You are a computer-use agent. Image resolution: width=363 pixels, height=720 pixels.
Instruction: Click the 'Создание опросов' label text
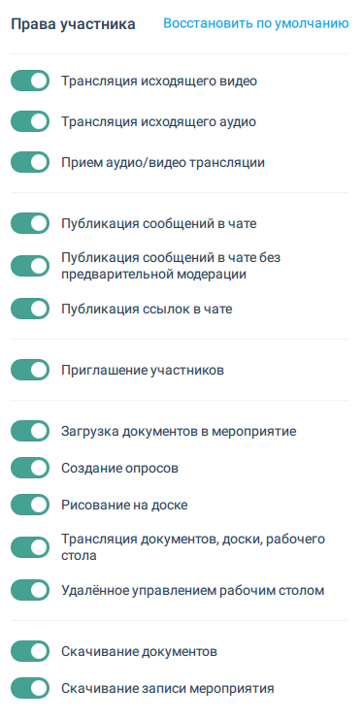120,468
